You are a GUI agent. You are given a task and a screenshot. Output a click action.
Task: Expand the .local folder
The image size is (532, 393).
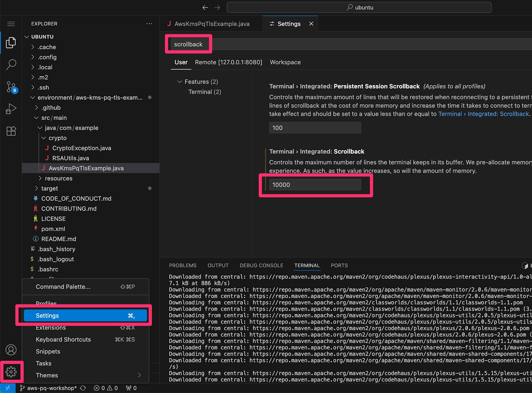click(x=33, y=67)
